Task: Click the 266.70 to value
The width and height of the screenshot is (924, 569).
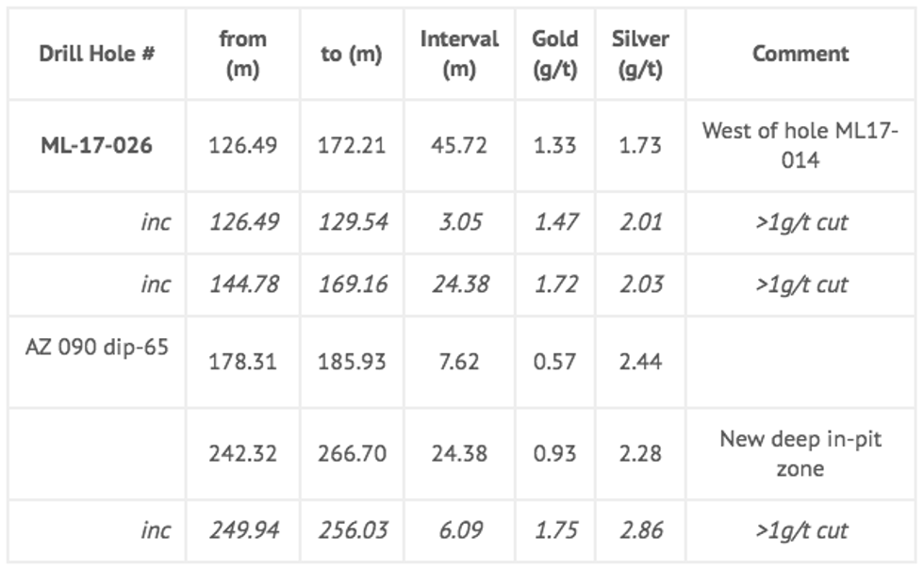Action: (351, 454)
